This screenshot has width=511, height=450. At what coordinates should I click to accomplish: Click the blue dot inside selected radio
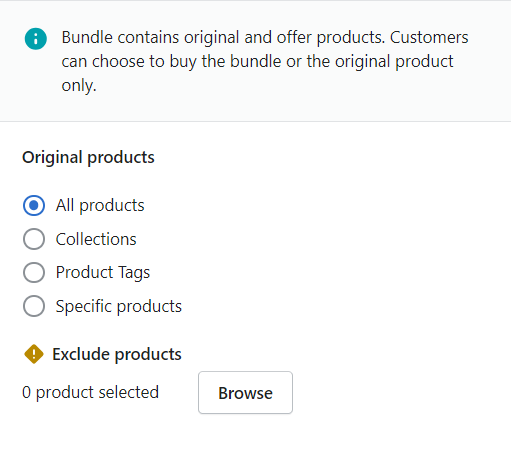[34, 205]
